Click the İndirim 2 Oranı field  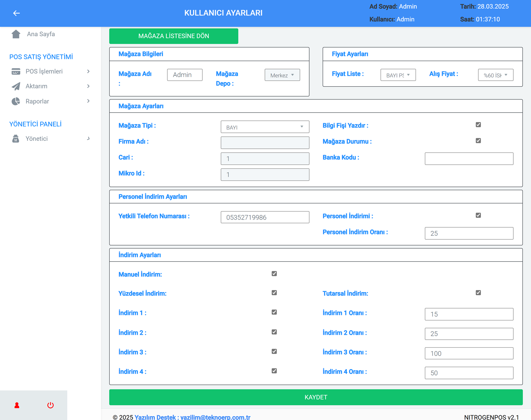coord(469,334)
